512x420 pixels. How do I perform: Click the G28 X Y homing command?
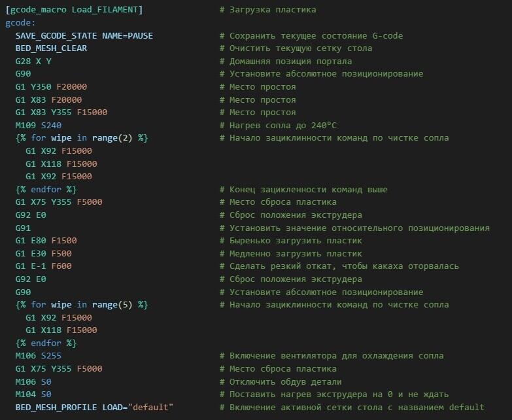pyautogui.click(x=33, y=61)
